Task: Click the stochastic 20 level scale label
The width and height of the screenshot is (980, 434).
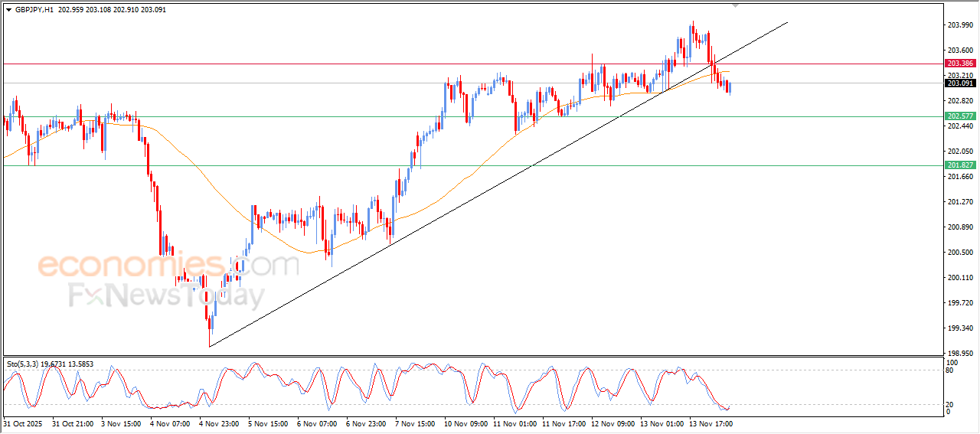Action: [950, 404]
